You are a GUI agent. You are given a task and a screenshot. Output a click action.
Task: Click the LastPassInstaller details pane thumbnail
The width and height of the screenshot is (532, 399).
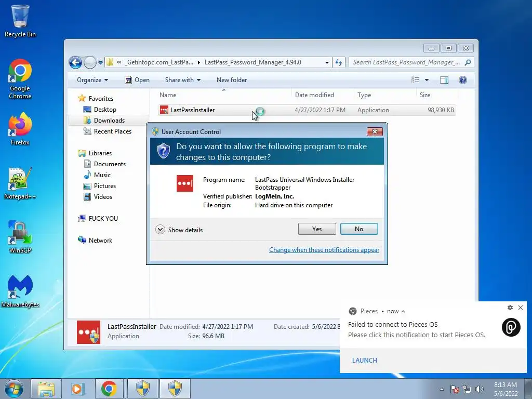click(x=88, y=332)
